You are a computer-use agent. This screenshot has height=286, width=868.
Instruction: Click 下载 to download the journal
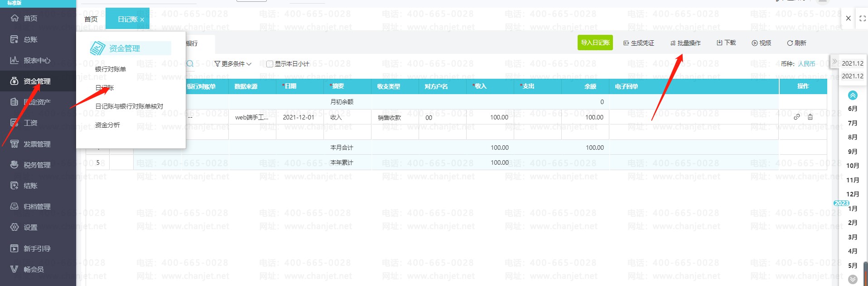[726, 43]
